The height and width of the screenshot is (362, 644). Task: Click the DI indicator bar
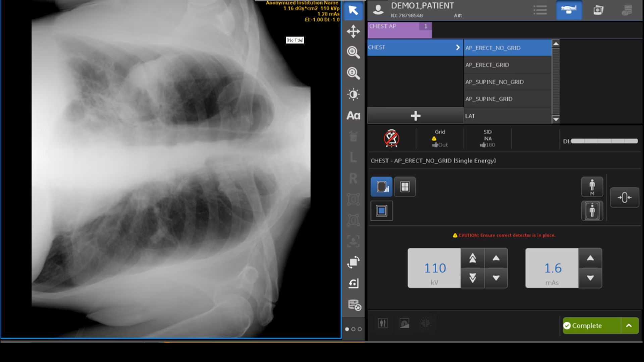pos(604,141)
